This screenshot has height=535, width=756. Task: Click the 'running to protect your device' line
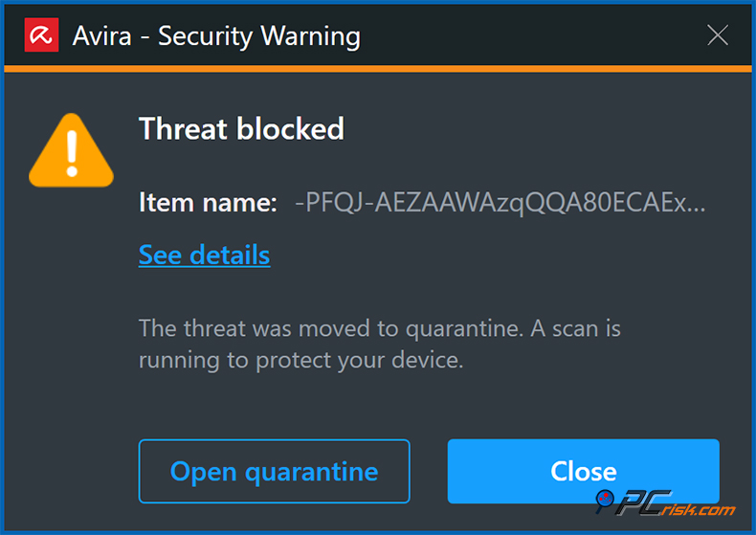(300, 360)
